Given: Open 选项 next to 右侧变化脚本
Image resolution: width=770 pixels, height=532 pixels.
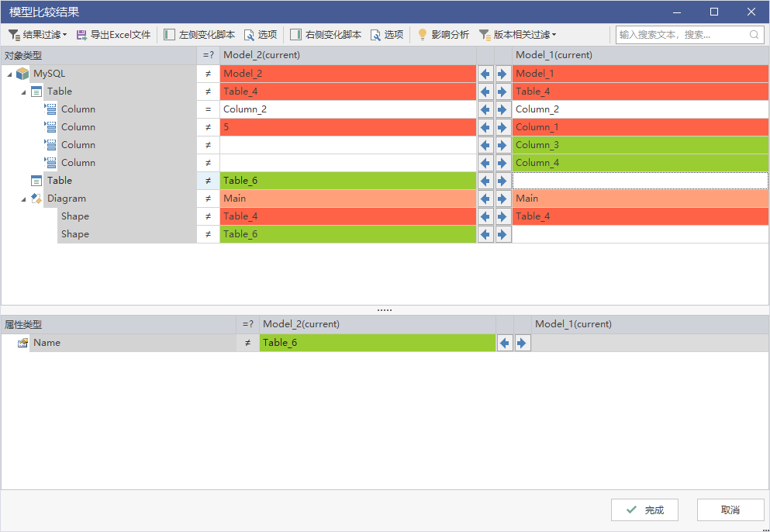Looking at the screenshot, I should (x=387, y=35).
